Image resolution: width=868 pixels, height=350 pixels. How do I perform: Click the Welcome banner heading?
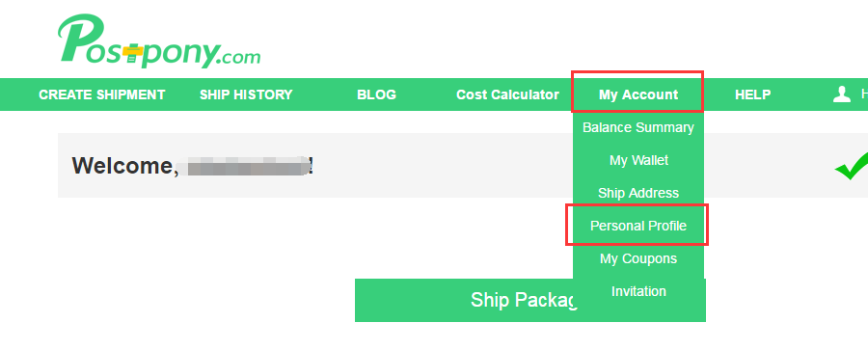click(193, 166)
